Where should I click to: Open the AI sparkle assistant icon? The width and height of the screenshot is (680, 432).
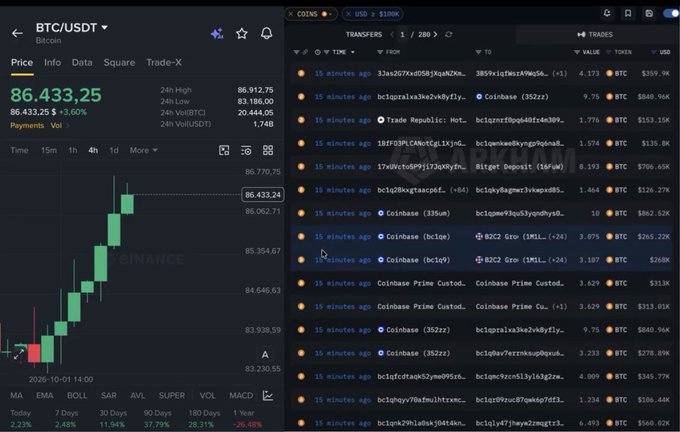coord(217,33)
